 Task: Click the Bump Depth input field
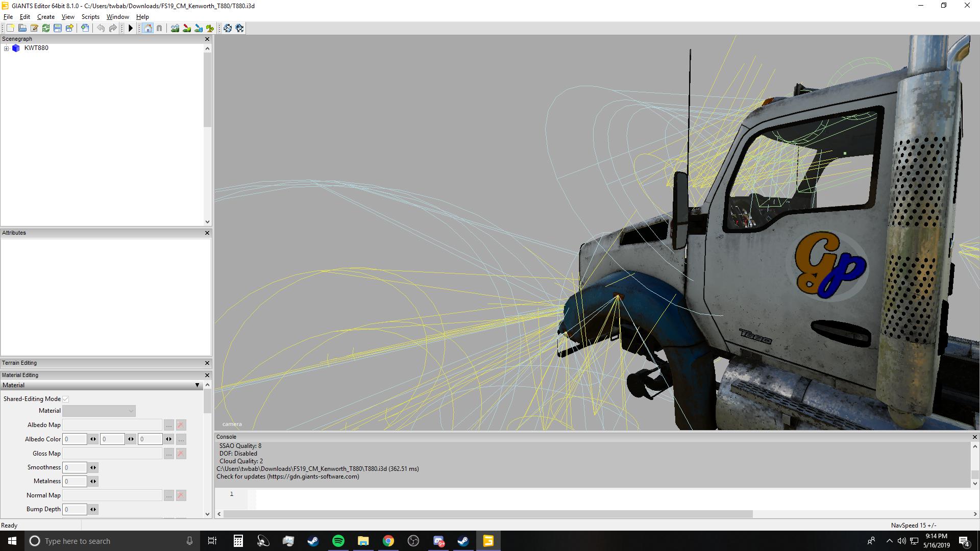[x=75, y=509]
